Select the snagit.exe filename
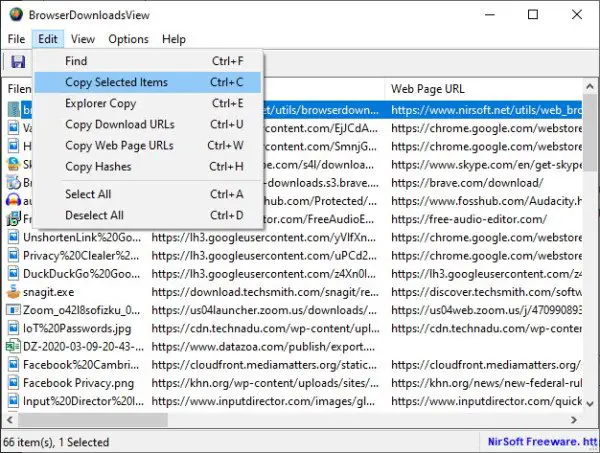Screen dimensions: 600x453 click(x=49, y=292)
